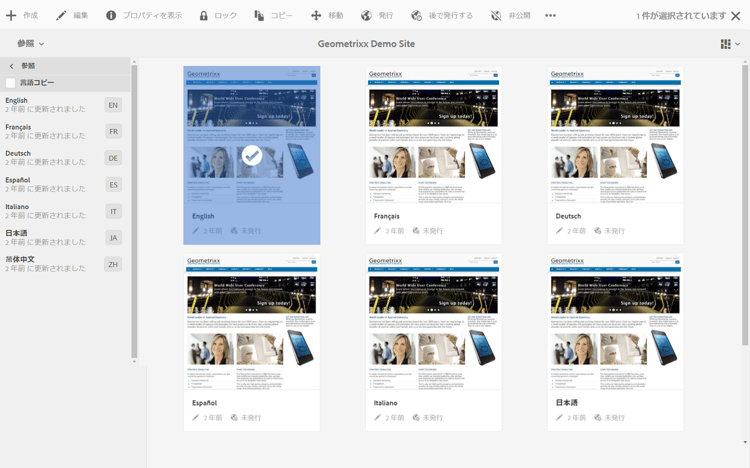This screenshot has width=750, height=468.
Task: Open the Italiano page card thumbnail
Action: (x=433, y=322)
